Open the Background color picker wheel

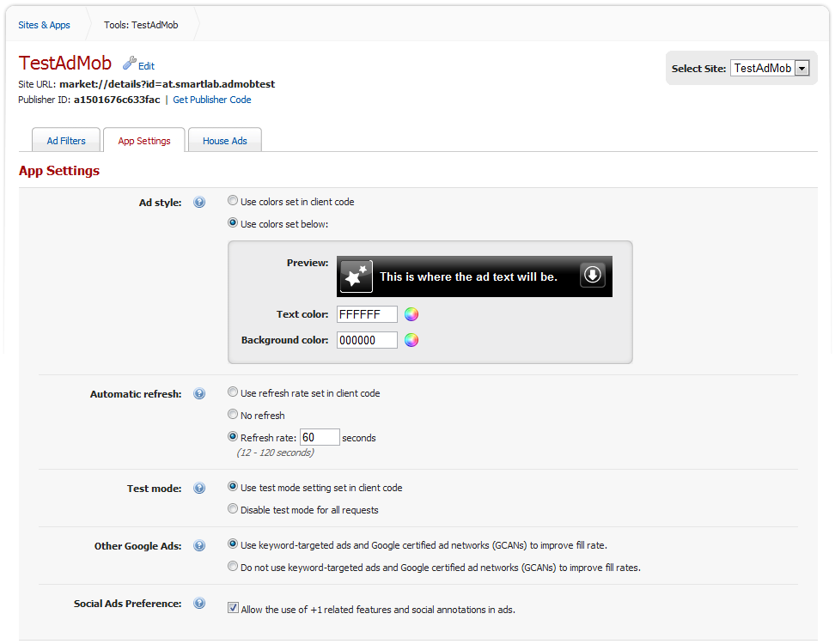point(411,340)
